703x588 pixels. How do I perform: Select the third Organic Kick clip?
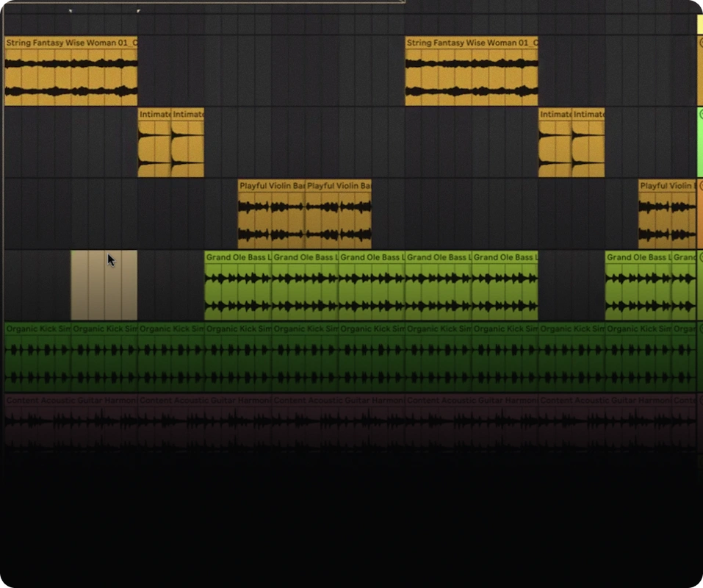[x=171, y=357]
